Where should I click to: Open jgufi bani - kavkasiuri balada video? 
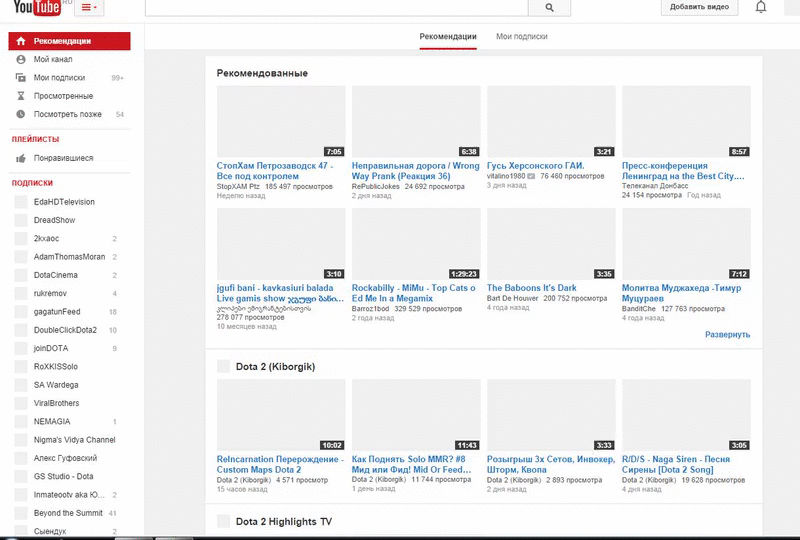coord(280,293)
